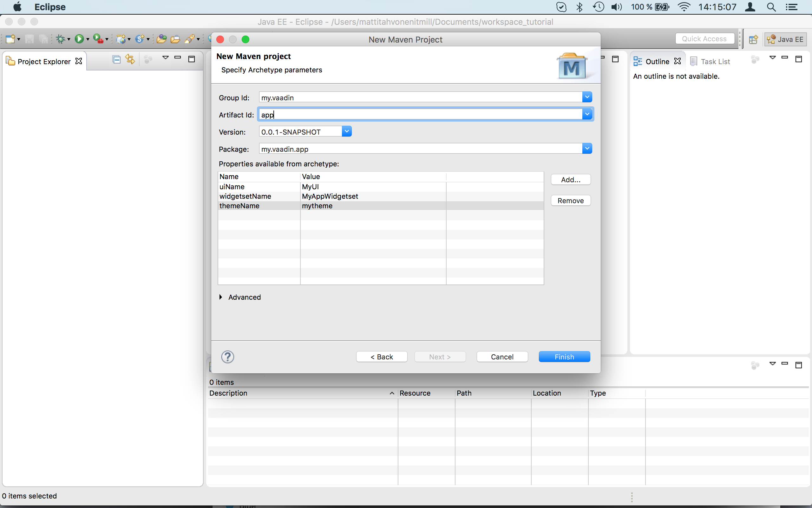Image resolution: width=812 pixels, height=508 pixels.
Task: Click the Resource column header
Action: 426,393
